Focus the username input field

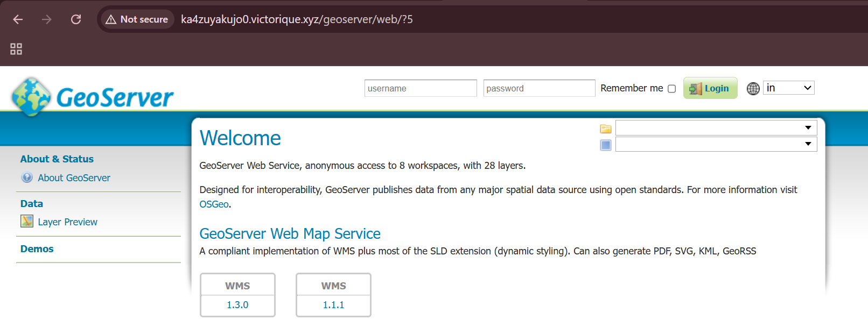(x=420, y=88)
